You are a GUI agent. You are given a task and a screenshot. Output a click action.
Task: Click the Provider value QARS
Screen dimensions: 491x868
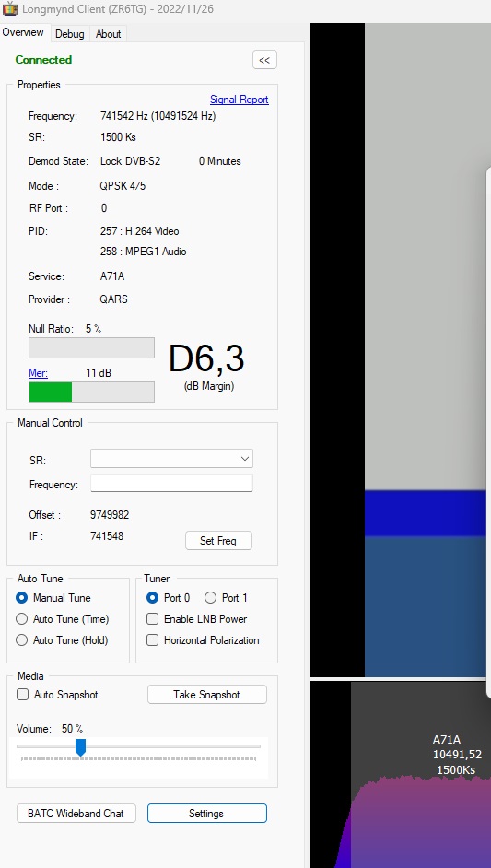click(x=114, y=299)
